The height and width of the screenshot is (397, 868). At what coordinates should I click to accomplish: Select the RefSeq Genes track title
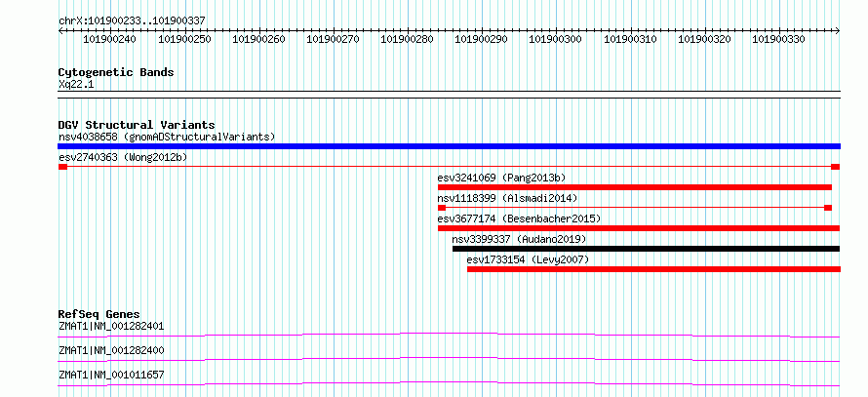coord(99,314)
